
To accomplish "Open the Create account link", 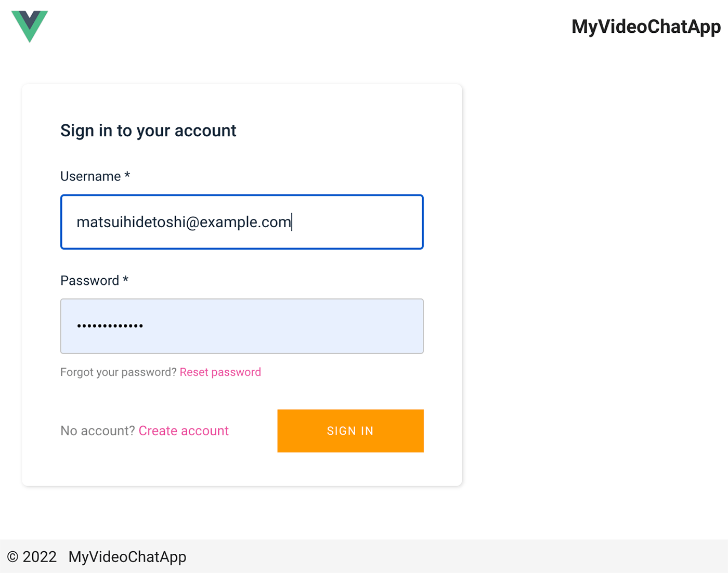I will point(184,431).
